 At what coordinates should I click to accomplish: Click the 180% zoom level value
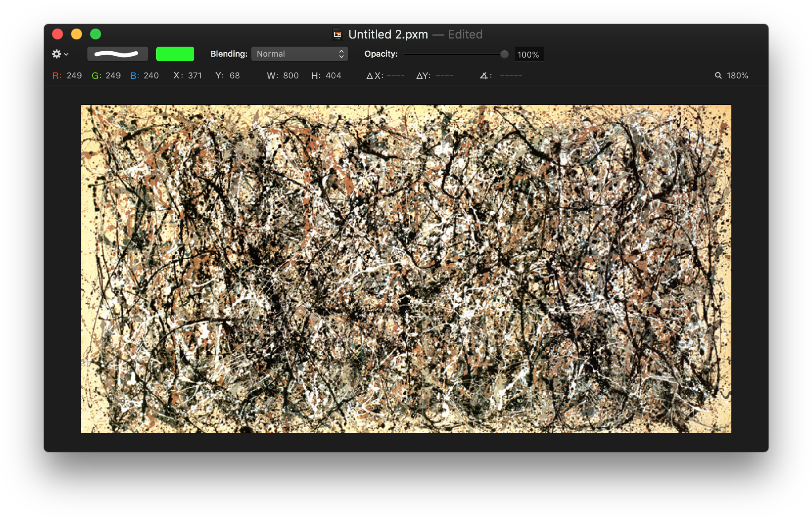(x=738, y=76)
